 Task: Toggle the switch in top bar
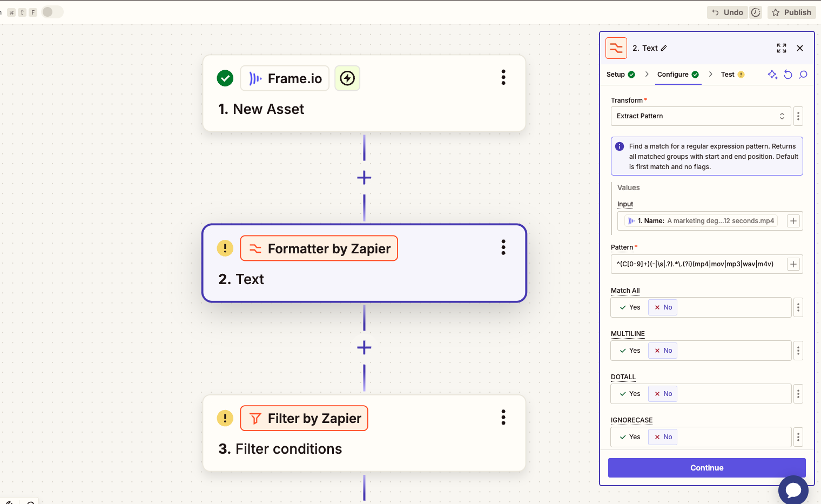pyautogui.click(x=52, y=12)
